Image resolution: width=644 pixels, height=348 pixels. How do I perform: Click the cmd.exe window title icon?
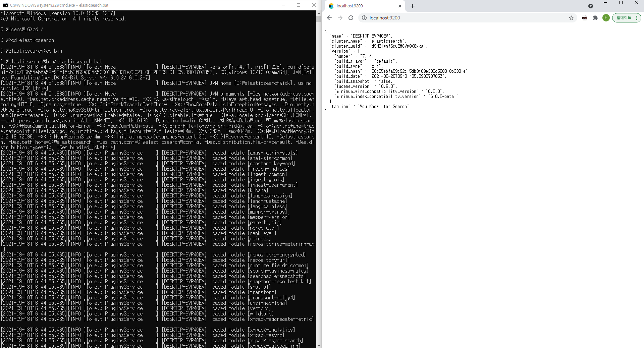coord(5,5)
